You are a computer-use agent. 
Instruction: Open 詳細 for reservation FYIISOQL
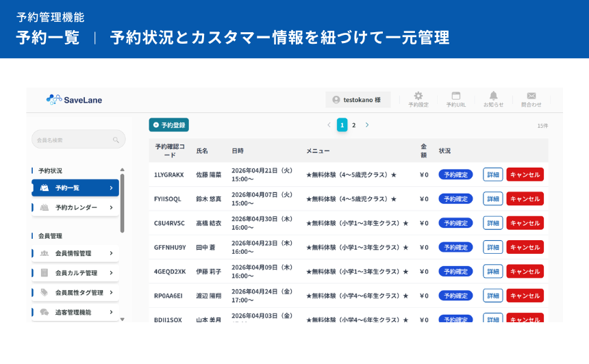point(493,199)
